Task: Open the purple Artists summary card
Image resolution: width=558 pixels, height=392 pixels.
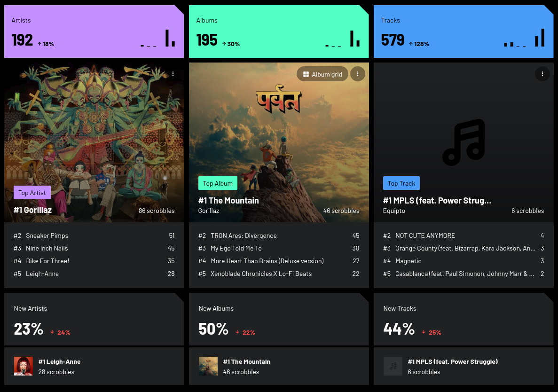Action: (94, 31)
